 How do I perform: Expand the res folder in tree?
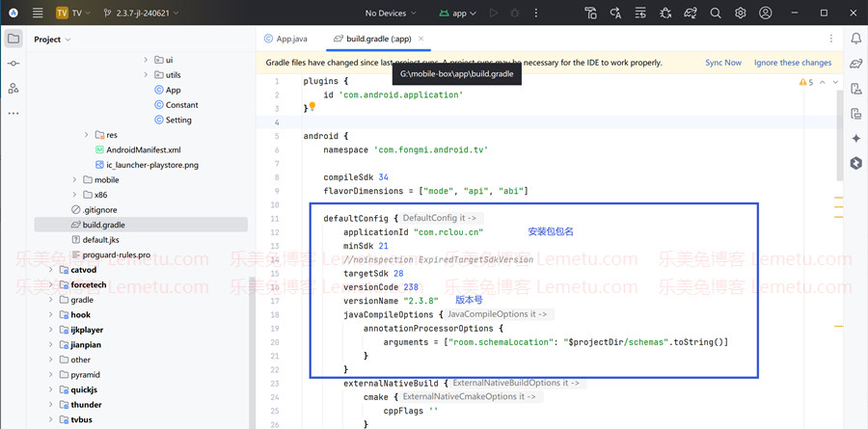86,135
